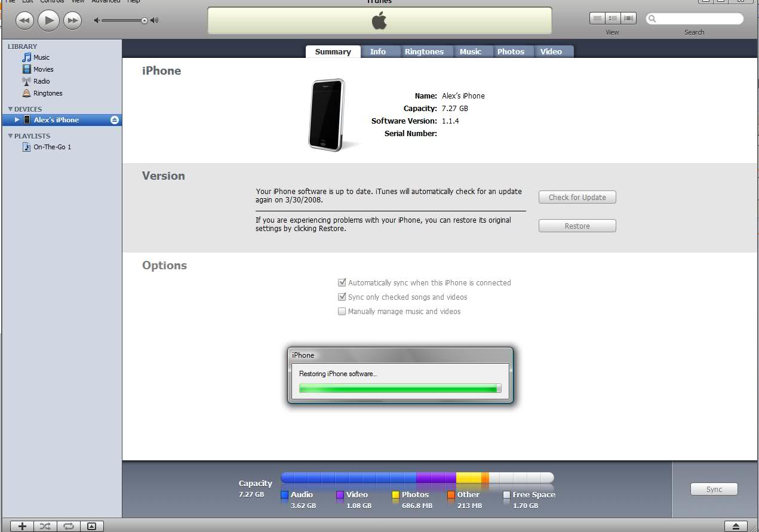This screenshot has width=759, height=532.
Task: Expand Alex's iPhone device contents
Action: pos(17,120)
